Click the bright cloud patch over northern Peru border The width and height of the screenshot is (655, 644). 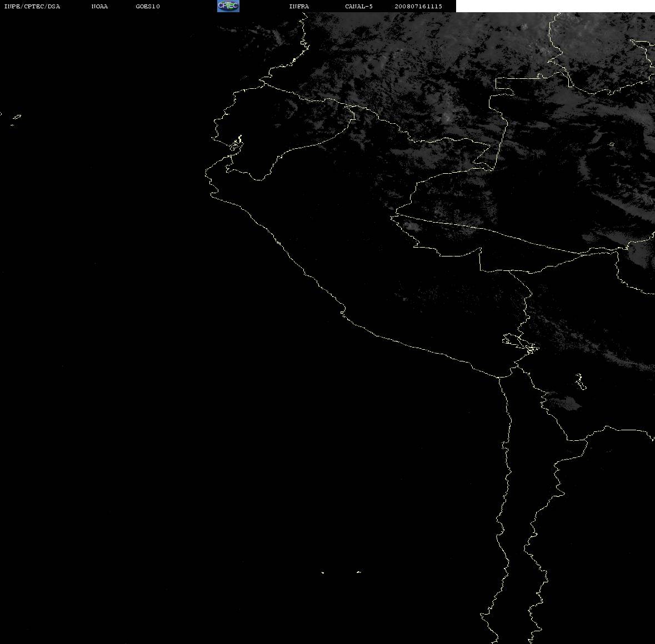click(412, 226)
